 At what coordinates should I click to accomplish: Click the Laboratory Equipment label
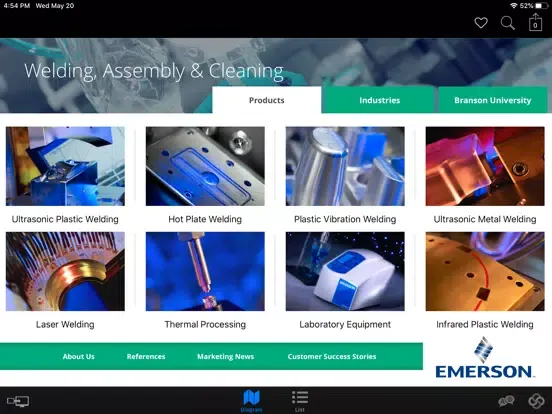point(345,324)
